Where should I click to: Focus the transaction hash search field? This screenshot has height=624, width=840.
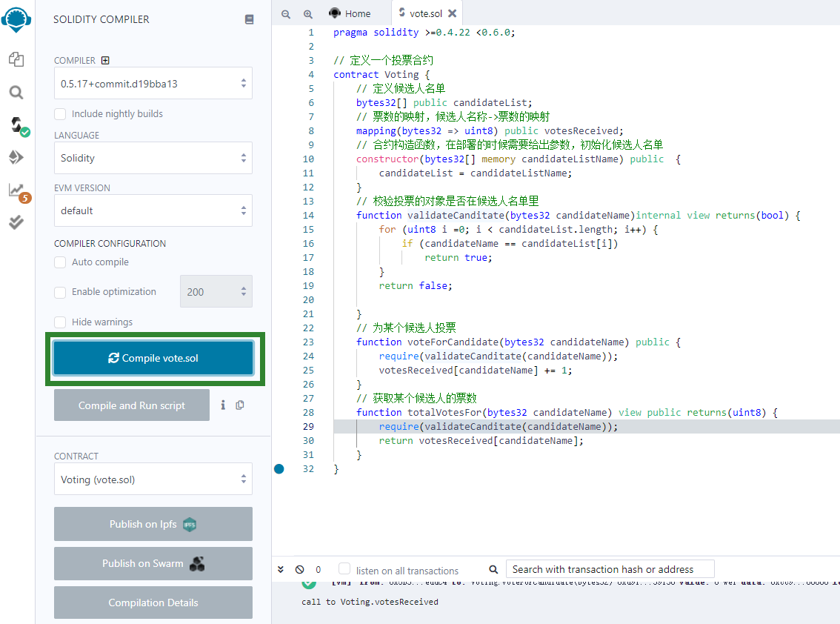(610, 568)
